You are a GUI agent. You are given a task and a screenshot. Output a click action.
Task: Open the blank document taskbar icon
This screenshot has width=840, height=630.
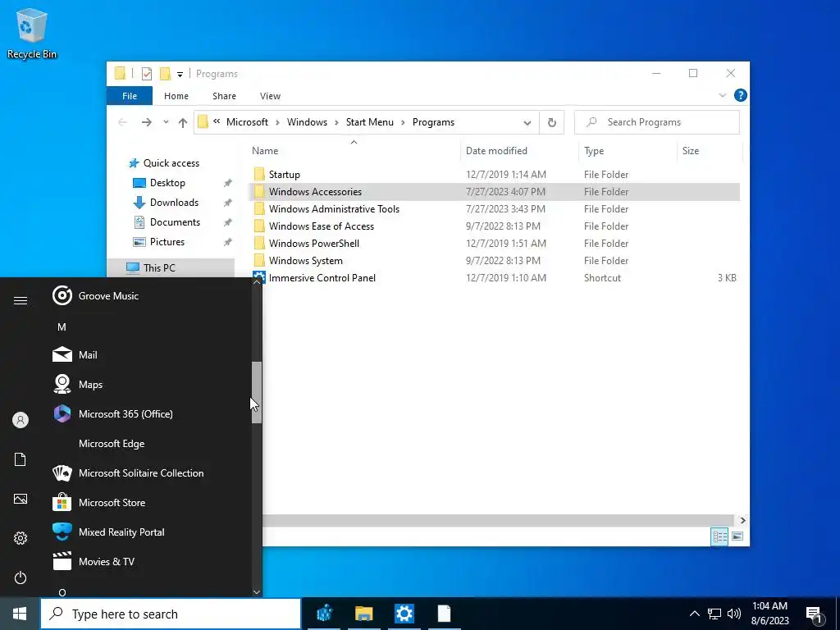[444, 614]
